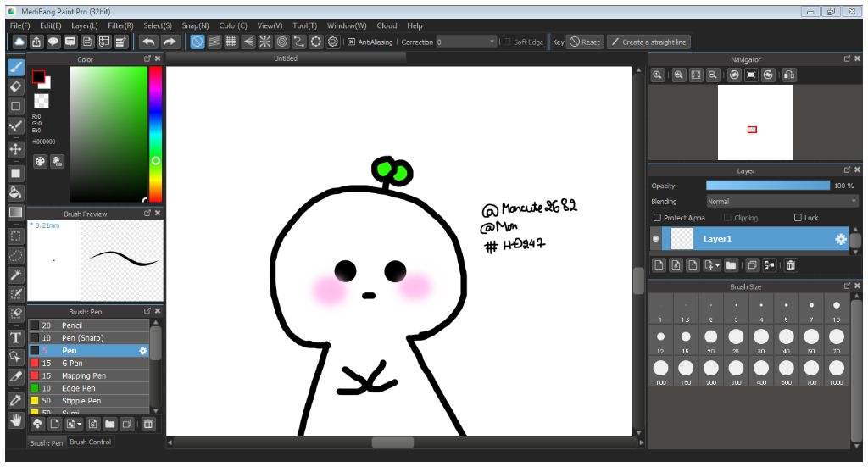Viewport: 868px width, 467px height.
Task: Select the Brush tool in the left toolbar
Action: pyautogui.click(x=15, y=67)
